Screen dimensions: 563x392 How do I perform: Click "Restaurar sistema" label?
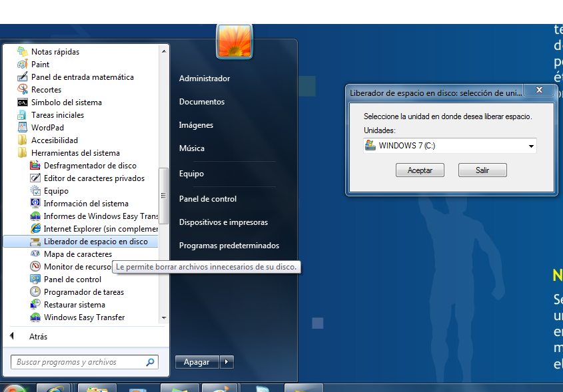[x=75, y=305]
